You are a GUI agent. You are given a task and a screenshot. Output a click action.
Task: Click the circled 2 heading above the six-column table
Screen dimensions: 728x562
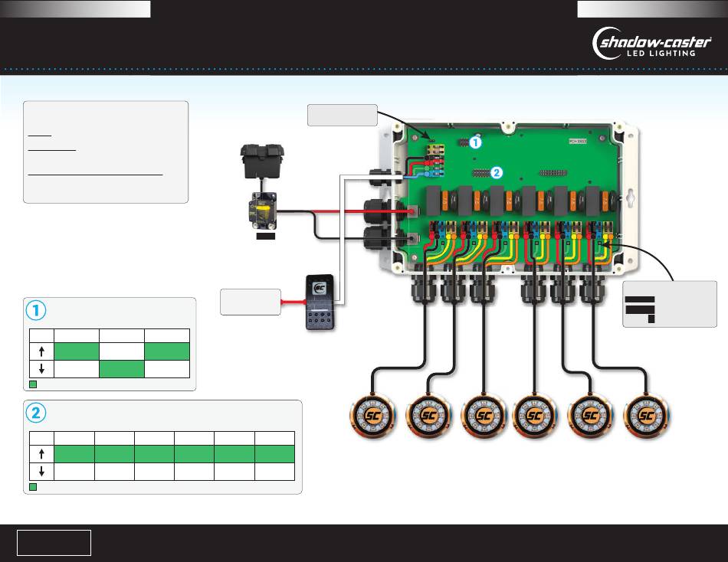click(x=36, y=413)
